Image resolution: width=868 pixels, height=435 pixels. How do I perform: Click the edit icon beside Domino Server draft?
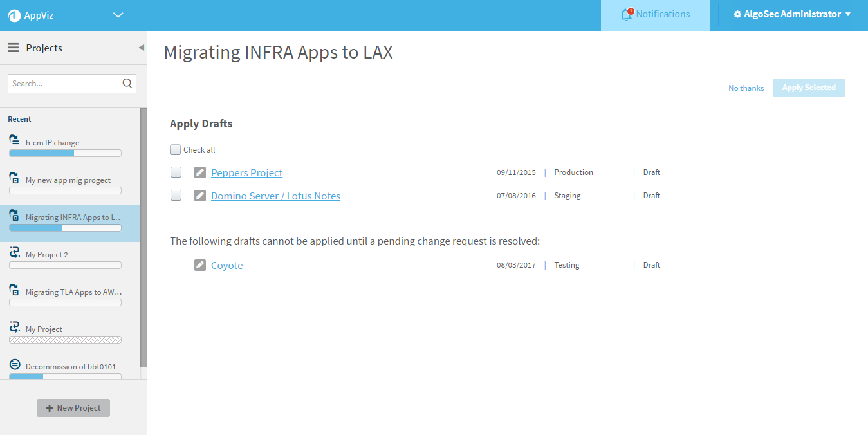pyautogui.click(x=200, y=196)
